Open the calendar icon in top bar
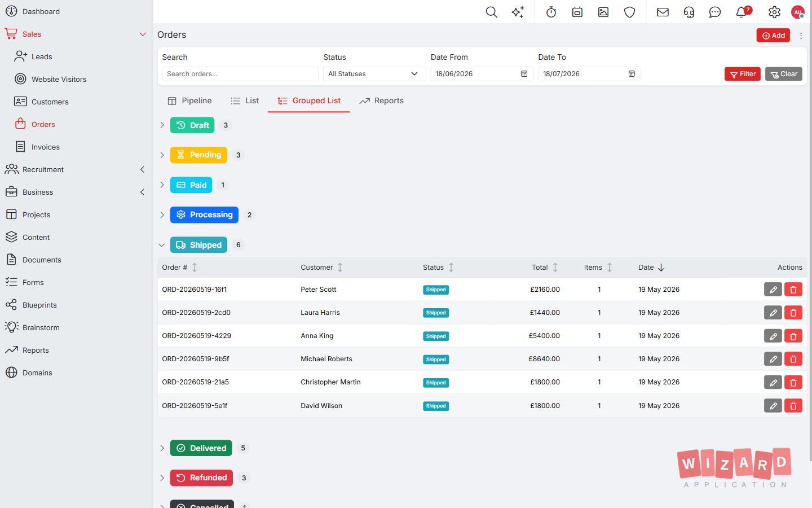Image resolution: width=812 pixels, height=508 pixels. (577, 12)
